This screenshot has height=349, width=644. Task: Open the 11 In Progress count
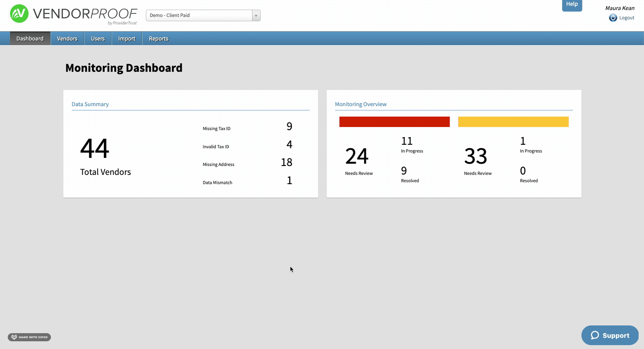407,141
